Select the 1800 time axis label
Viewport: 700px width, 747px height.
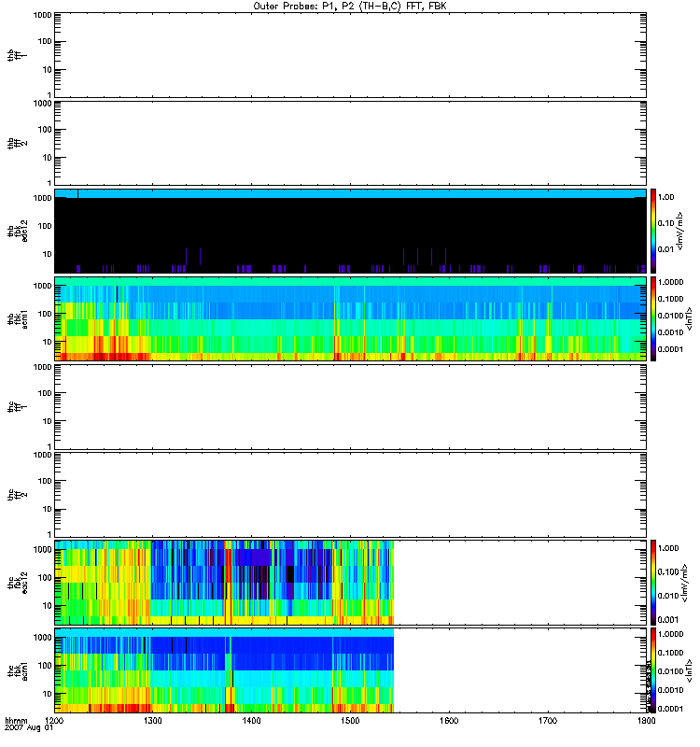click(646, 720)
